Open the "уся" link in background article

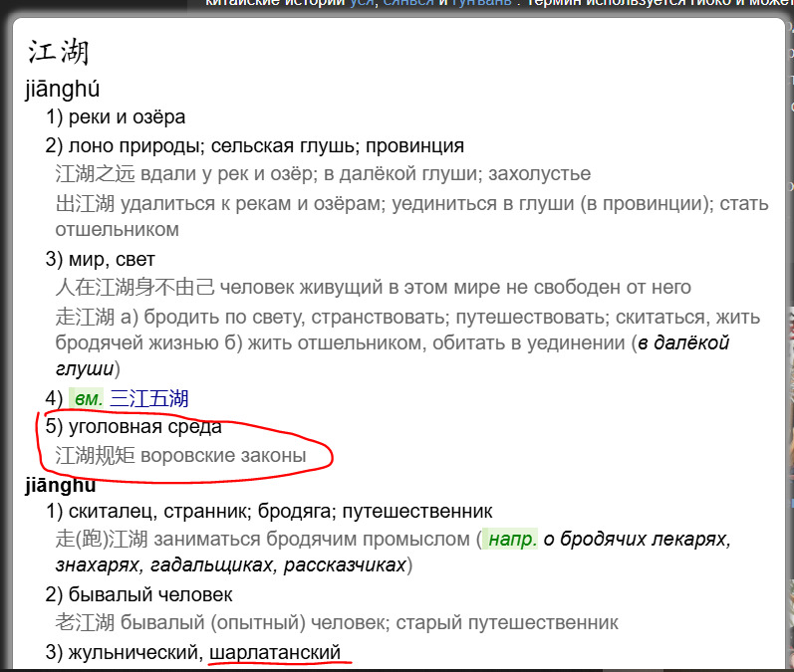tap(361, 4)
